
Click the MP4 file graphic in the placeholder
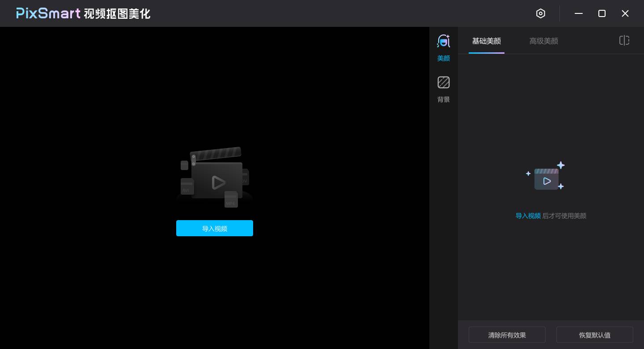[231, 200]
